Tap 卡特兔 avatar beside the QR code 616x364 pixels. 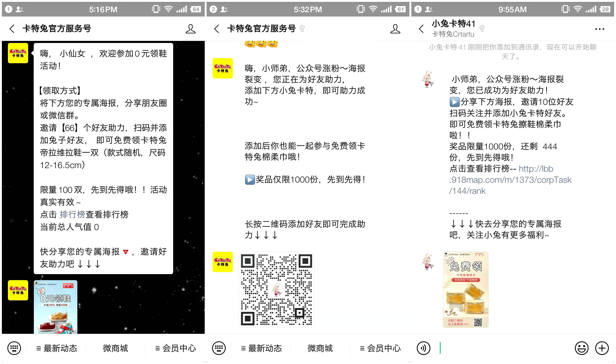pyautogui.click(x=223, y=262)
